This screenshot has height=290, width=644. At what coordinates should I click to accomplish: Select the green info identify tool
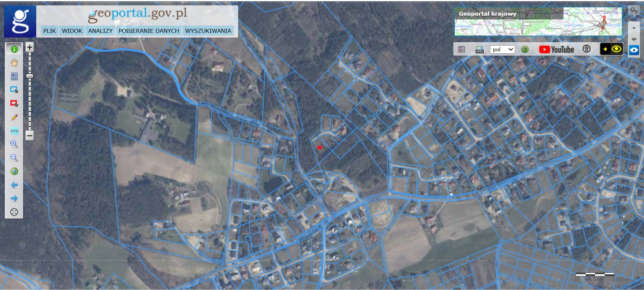pyautogui.click(x=14, y=49)
